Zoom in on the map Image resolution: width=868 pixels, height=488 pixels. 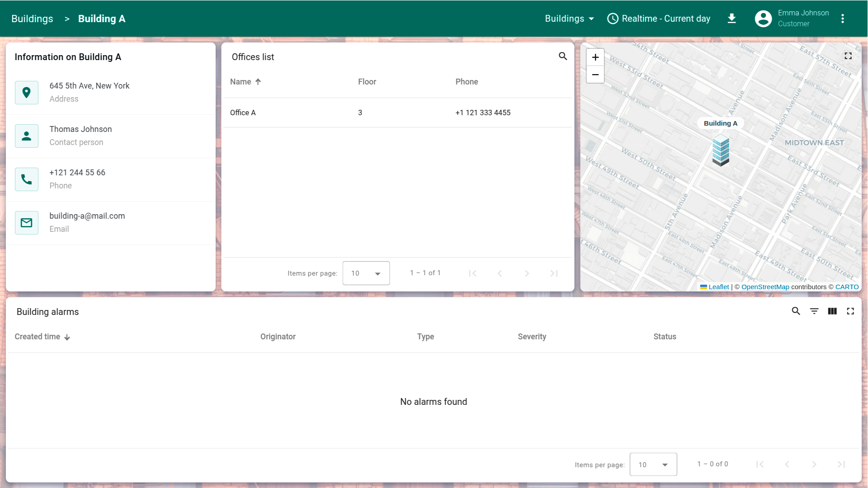595,57
